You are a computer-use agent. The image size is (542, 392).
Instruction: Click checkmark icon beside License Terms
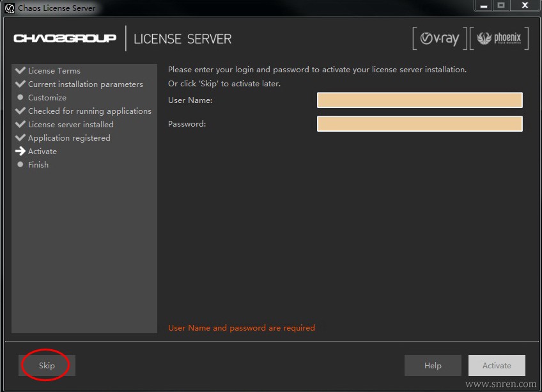tap(20, 70)
